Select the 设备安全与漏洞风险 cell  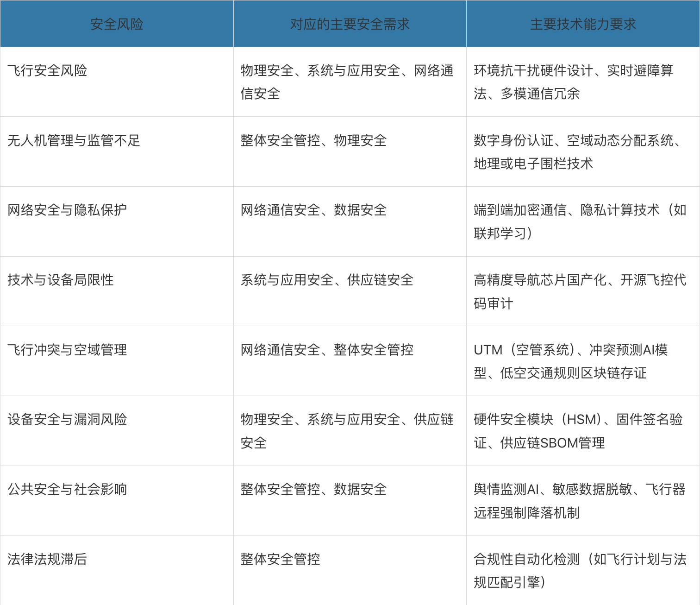click(67, 419)
